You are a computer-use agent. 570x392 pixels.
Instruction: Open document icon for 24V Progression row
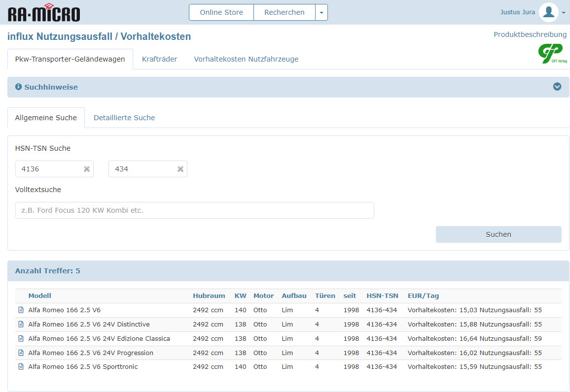pyautogui.click(x=21, y=353)
